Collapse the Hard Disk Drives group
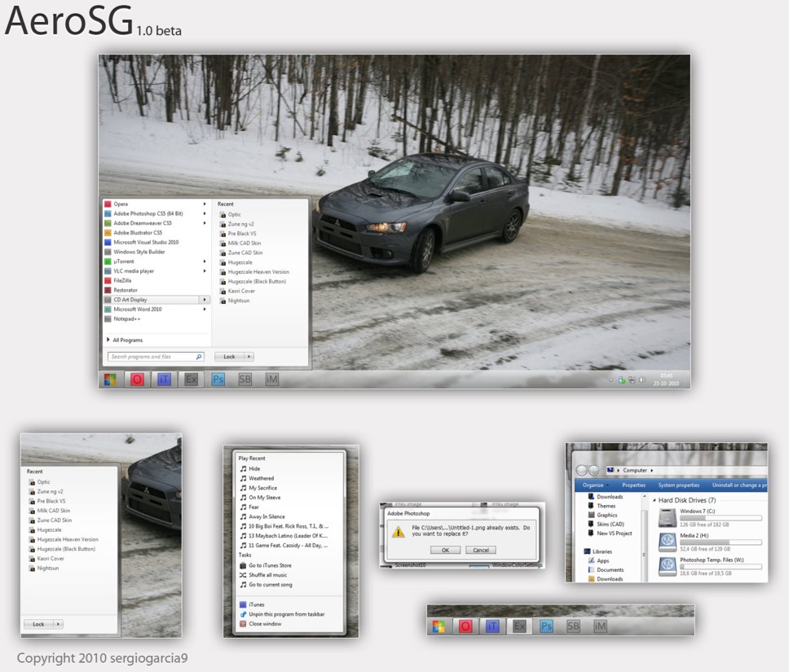Viewport: 789px width, 672px height. coord(653,500)
